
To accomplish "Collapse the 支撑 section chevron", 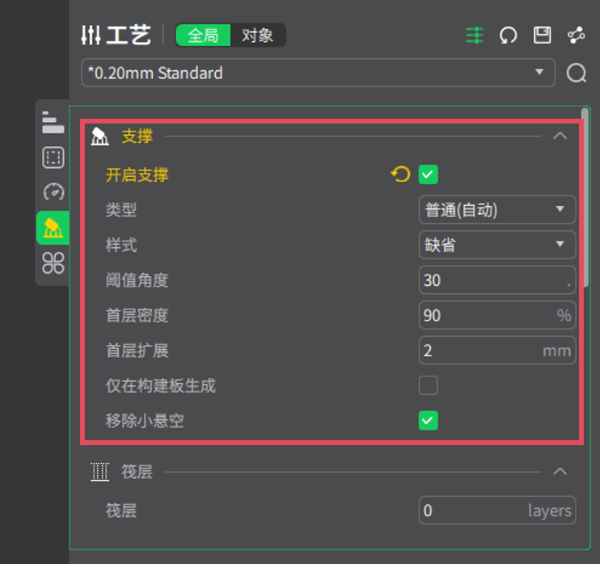I will 560,136.
